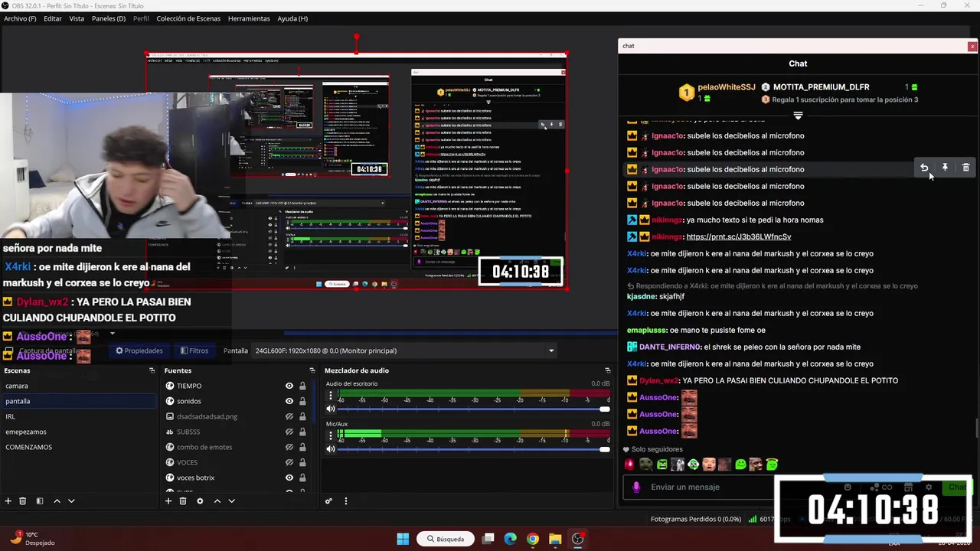
Task: Mute Audio del escritorio speaker icon
Action: coord(331,409)
